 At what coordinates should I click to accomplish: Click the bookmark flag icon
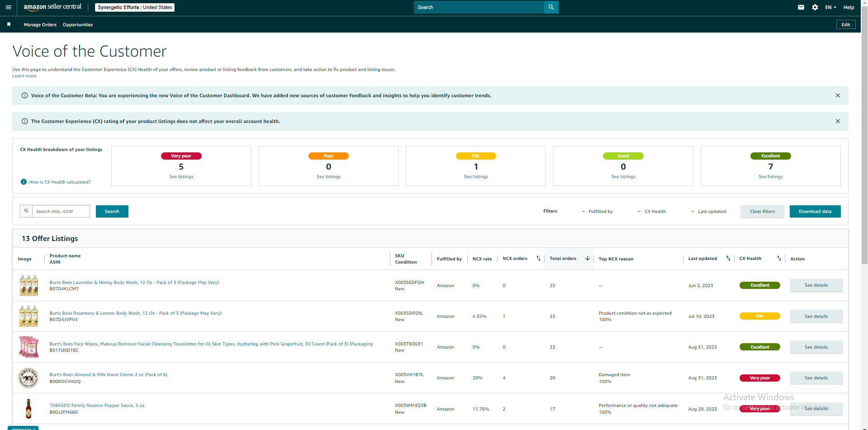(9, 24)
